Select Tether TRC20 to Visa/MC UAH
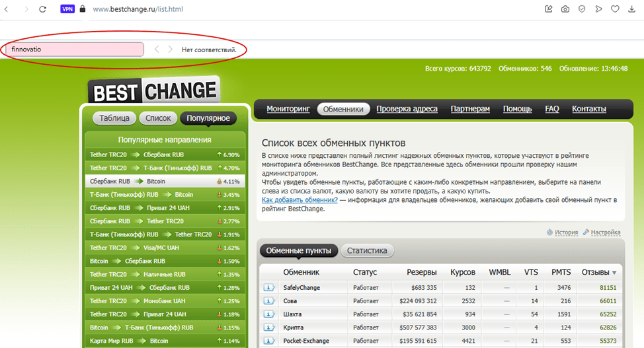This screenshot has width=644, height=348. click(165, 248)
